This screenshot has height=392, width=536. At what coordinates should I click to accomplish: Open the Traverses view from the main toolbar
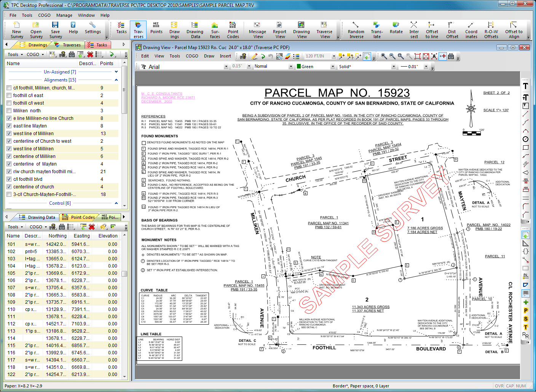click(x=138, y=30)
